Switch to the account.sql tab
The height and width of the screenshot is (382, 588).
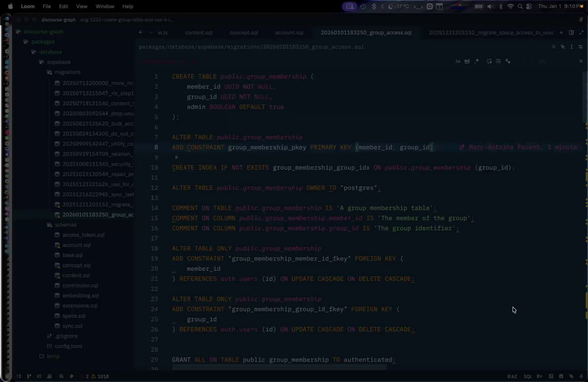coord(289,33)
